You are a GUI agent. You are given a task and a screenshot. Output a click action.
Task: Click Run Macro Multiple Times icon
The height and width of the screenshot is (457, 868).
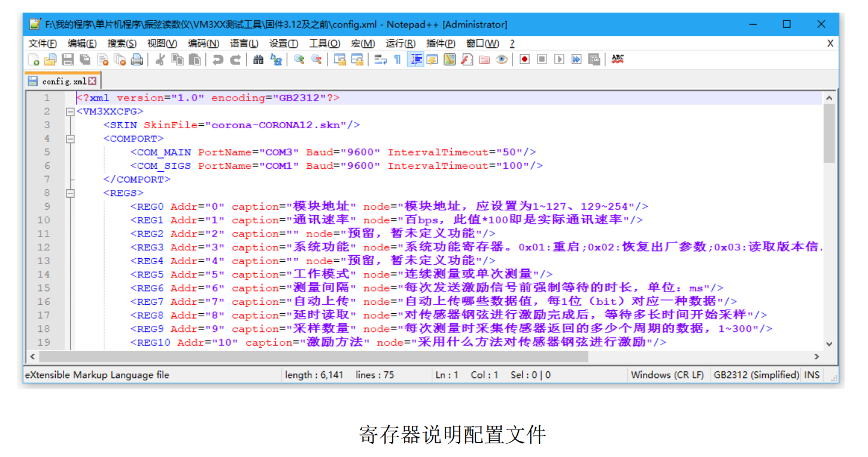coord(576,59)
